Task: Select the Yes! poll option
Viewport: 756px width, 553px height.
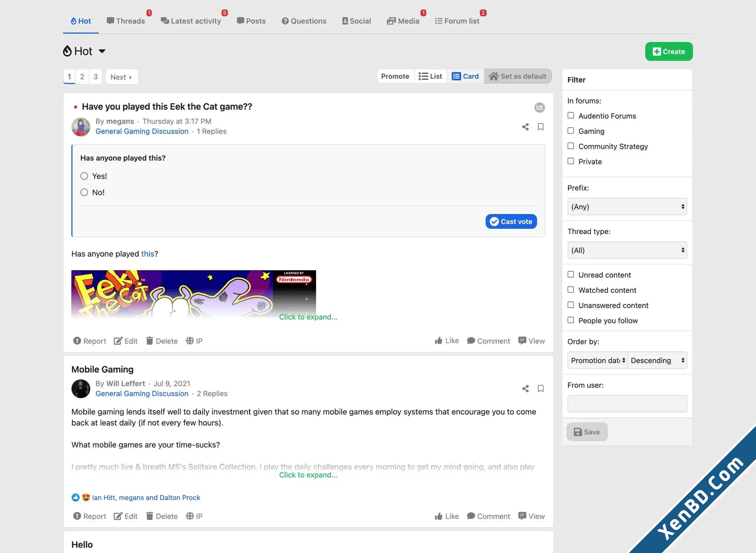Action: click(x=84, y=176)
